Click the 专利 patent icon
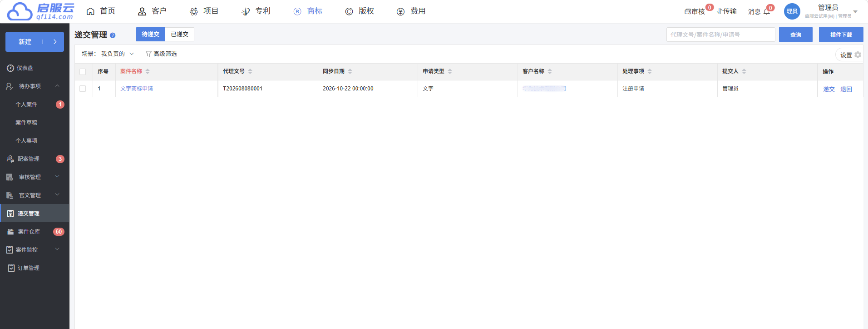The image size is (868, 329). click(x=246, y=11)
